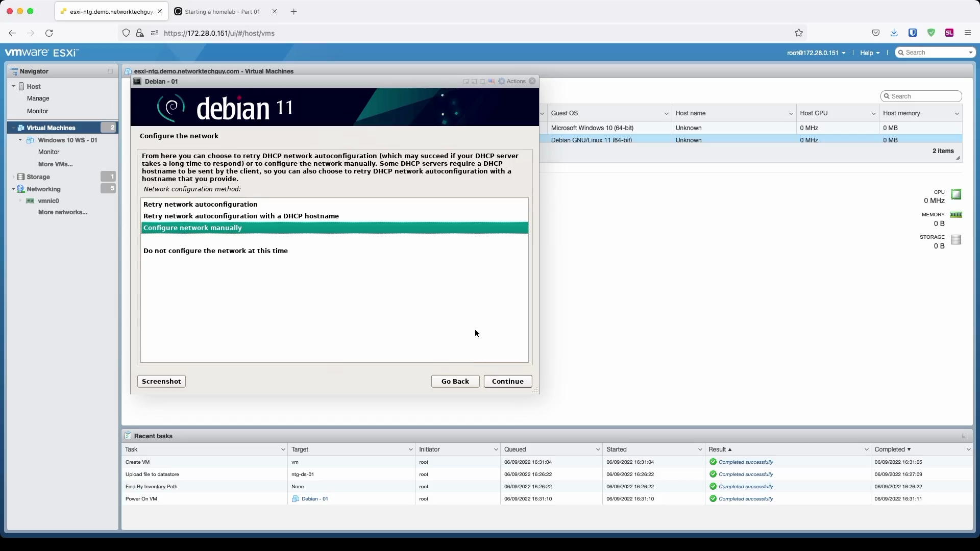This screenshot has width=980, height=551.
Task: Open the SL extension icon
Action: 949,33
